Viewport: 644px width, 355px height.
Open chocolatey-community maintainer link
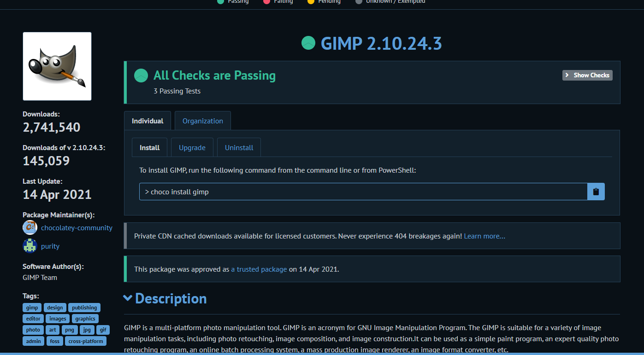pyautogui.click(x=77, y=228)
